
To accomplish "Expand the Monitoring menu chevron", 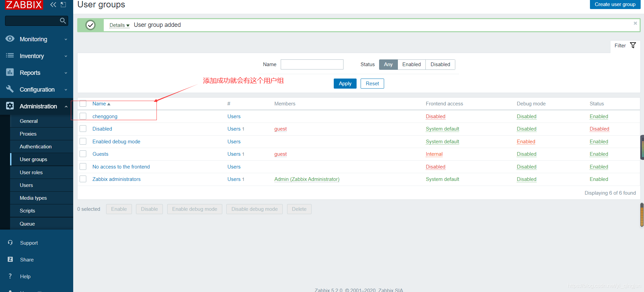I will [x=66, y=39].
